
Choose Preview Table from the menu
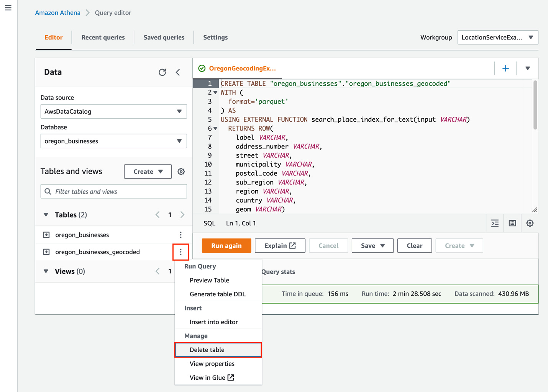click(209, 280)
